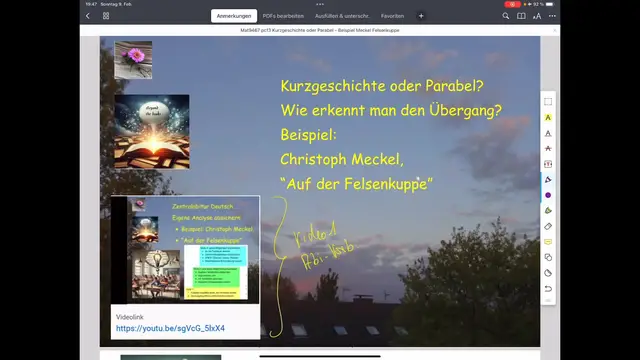Tap the title "Auf der Felsenkuppe"
The width and height of the screenshot is (640, 360).
[x=356, y=184]
